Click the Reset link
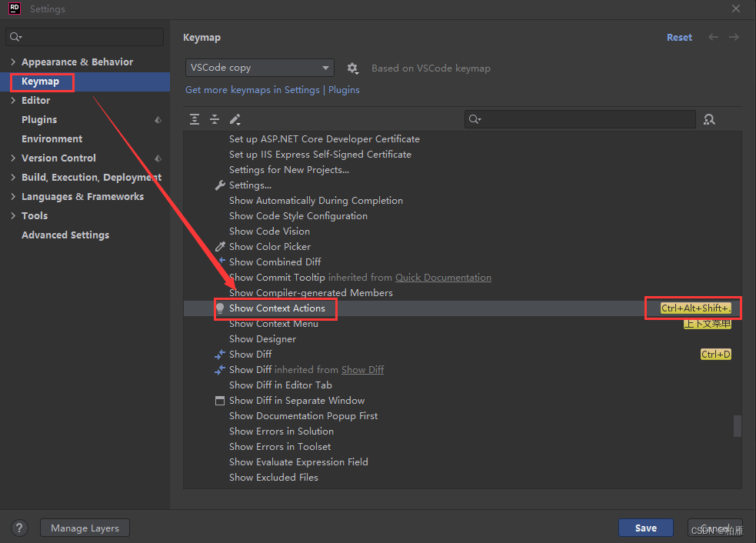Viewport: 756px width, 543px height. 679,37
